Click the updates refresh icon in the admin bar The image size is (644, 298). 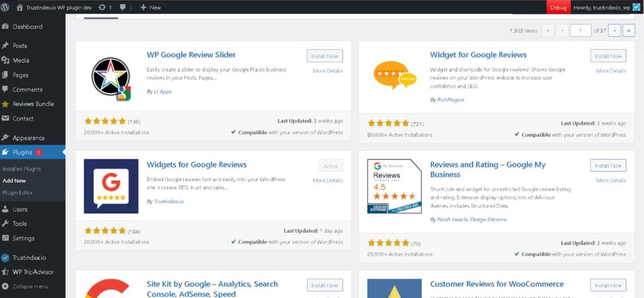coord(103,8)
